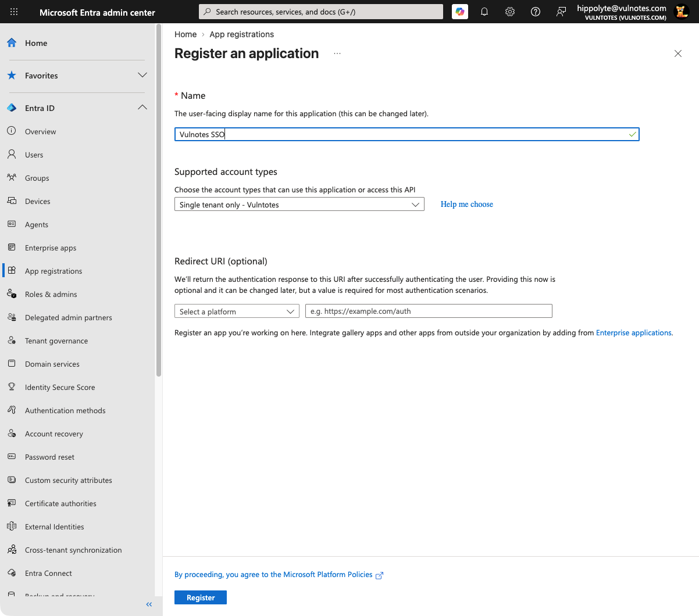Click the Entra ID diamond icon
This screenshot has height=616, width=699.
tap(12, 108)
